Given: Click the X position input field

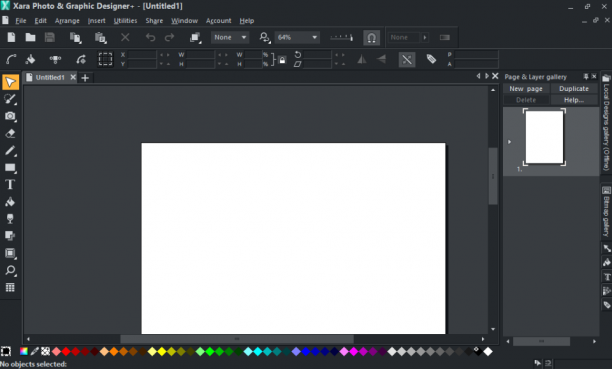Looking at the screenshot, I should coord(142,55).
